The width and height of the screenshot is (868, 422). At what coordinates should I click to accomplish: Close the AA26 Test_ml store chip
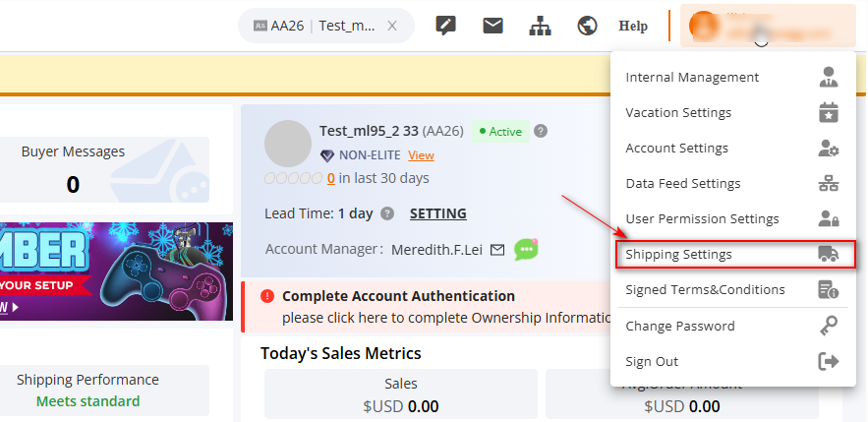click(x=392, y=27)
